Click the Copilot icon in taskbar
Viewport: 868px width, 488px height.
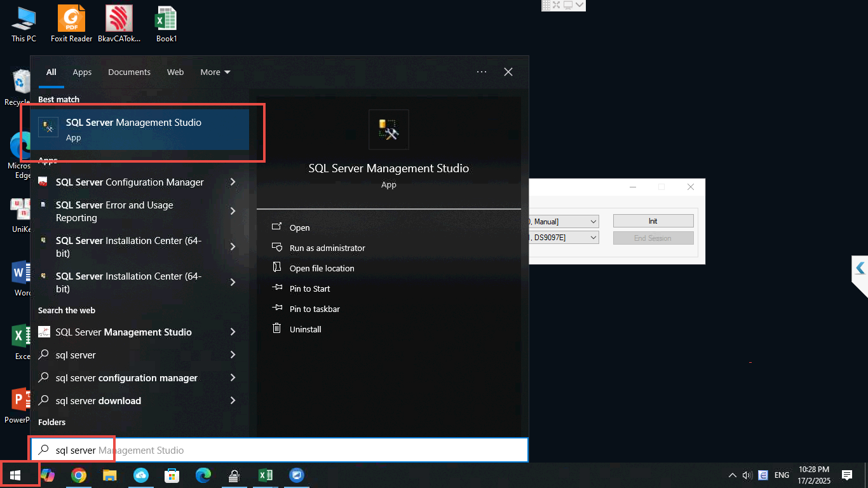[48, 475]
